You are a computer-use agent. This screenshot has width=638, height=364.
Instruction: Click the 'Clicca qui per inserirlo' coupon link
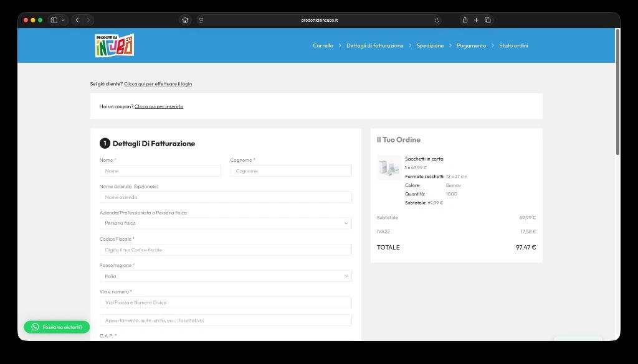point(159,106)
